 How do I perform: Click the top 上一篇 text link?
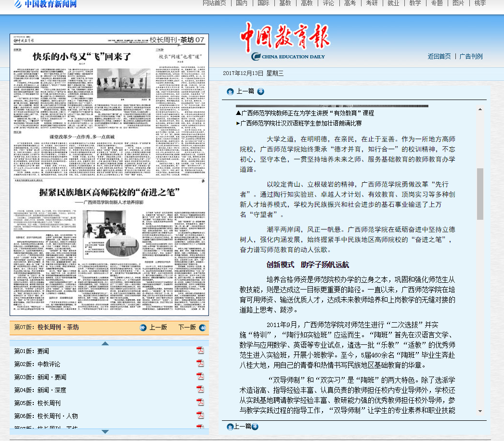(x=245, y=91)
